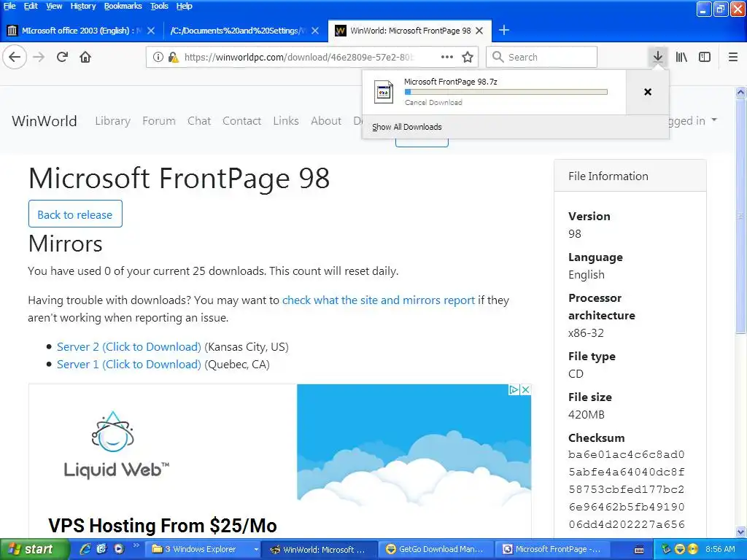This screenshot has width=747, height=560.
Task: Go to WinWorld home brand link
Action: 44,121
